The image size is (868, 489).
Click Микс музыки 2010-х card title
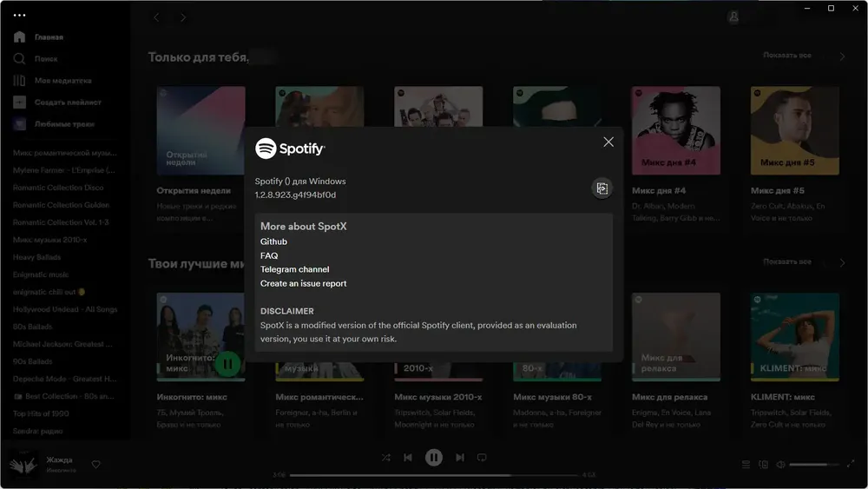point(437,397)
